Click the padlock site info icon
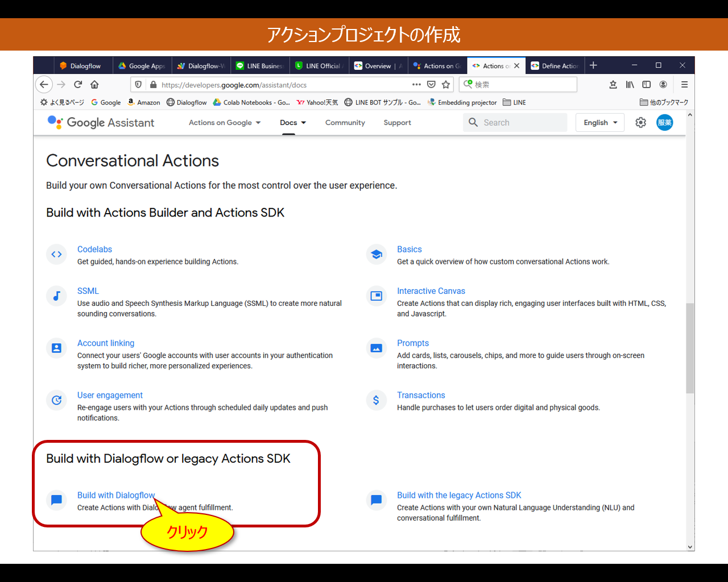The height and width of the screenshot is (582, 728). [153, 85]
